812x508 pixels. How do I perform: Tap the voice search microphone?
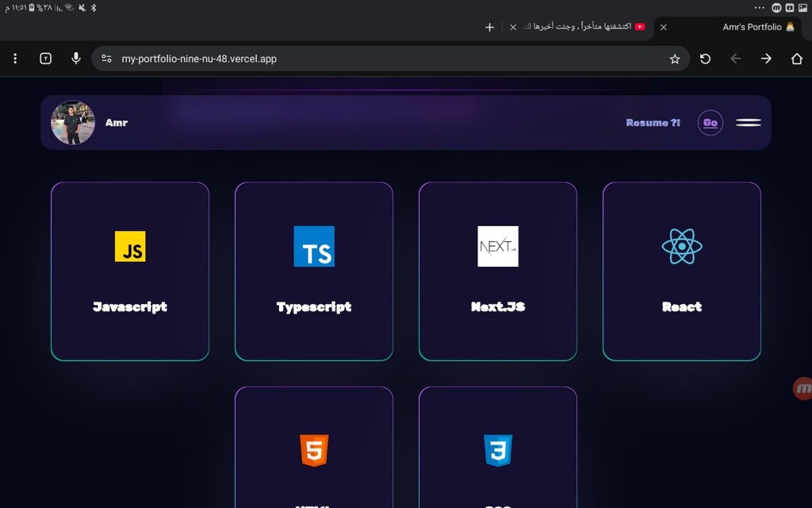point(75,58)
